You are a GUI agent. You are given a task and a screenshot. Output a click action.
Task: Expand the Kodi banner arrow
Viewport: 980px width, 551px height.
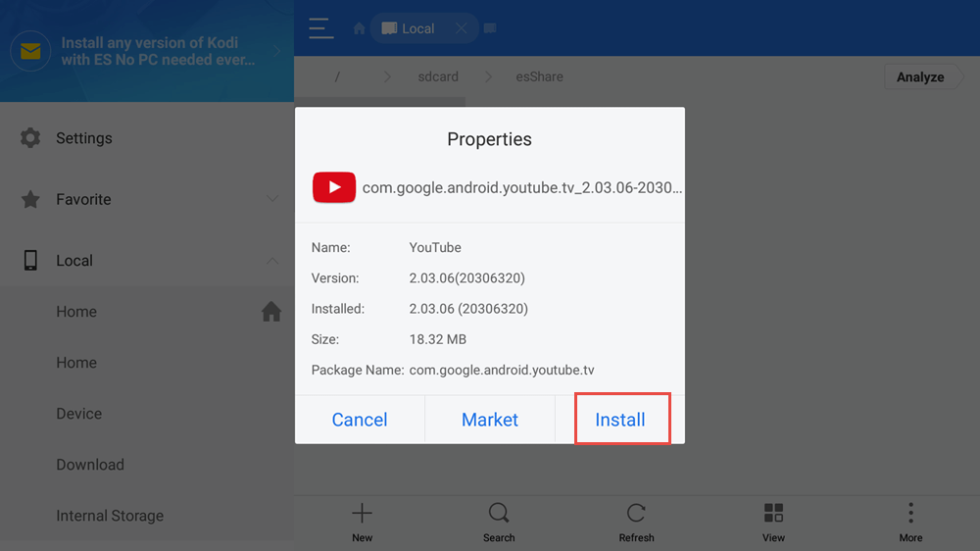[x=276, y=51]
